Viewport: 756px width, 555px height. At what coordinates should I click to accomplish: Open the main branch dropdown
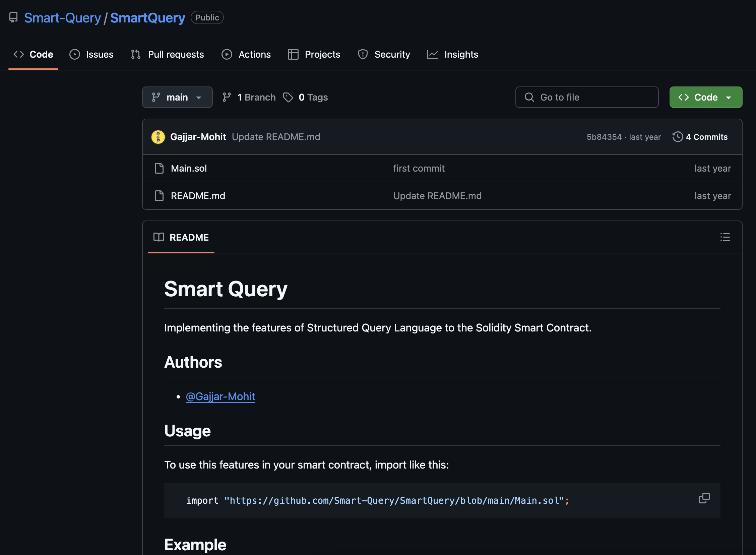pyautogui.click(x=177, y=98)
